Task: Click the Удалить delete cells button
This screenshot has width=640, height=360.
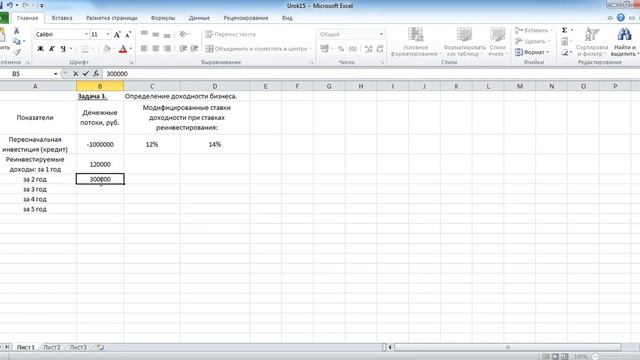Action: 533,41
